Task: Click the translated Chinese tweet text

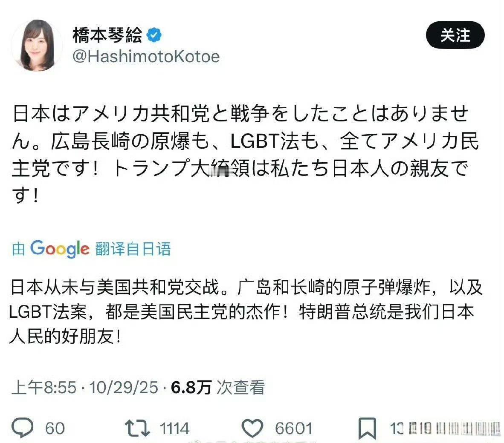Action: [245, 312]
